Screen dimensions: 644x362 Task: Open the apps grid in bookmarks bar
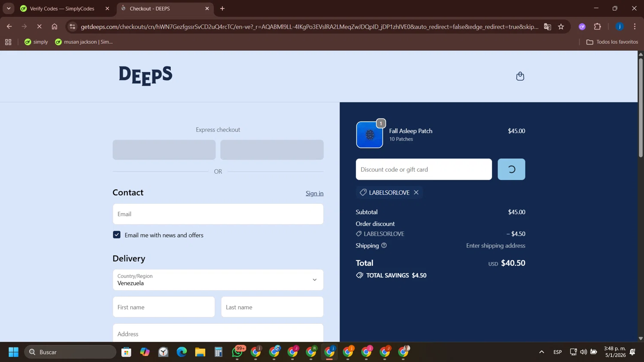8,42
